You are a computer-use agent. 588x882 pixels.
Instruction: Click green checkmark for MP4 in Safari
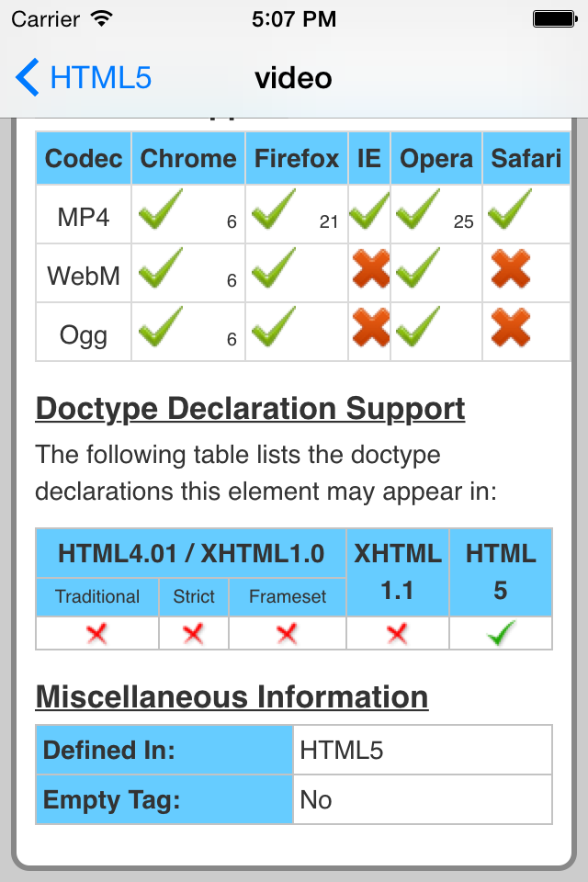[x=510, y=209]
